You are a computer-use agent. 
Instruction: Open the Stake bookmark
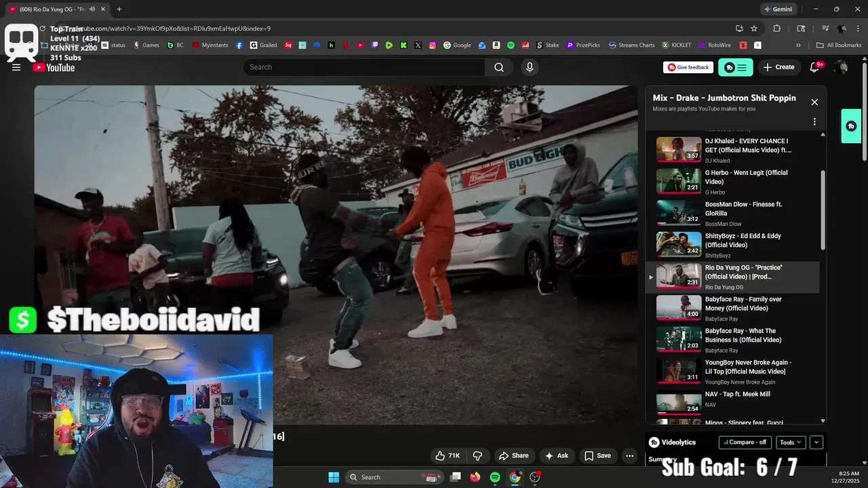pyautogui.click(x=548, y=45)
